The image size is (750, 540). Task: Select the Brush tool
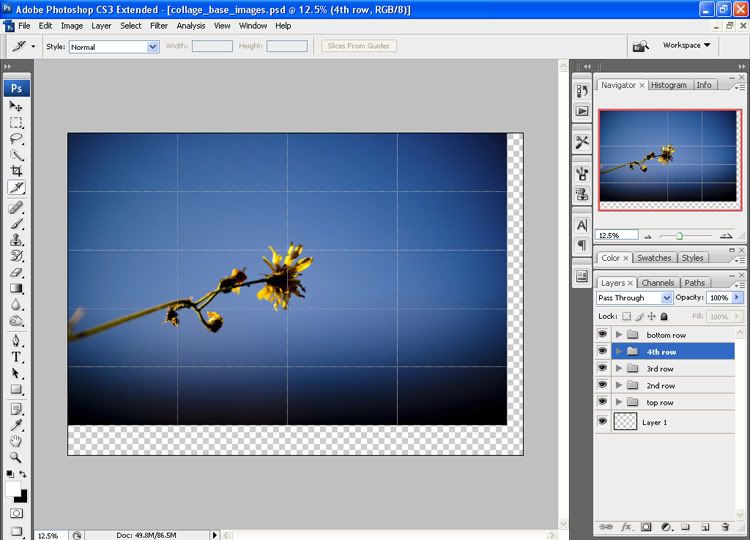click(x=16, y=224)
